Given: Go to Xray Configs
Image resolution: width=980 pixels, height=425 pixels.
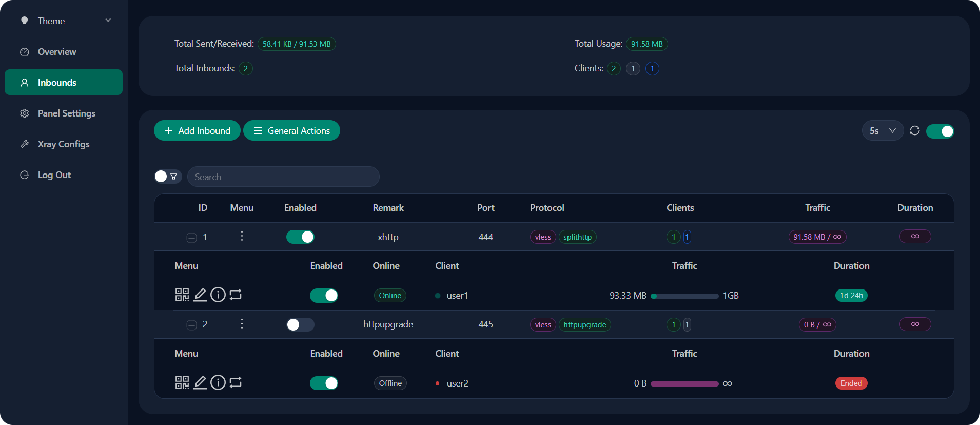Looking at the screenshot, I should click(63, 144).
